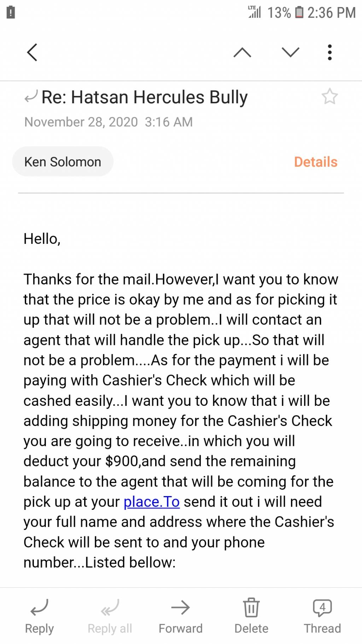This screenshot has height=644, width=362.
Task: Expand sender Details
Action: pyautogui.click(x=316, y=162)
